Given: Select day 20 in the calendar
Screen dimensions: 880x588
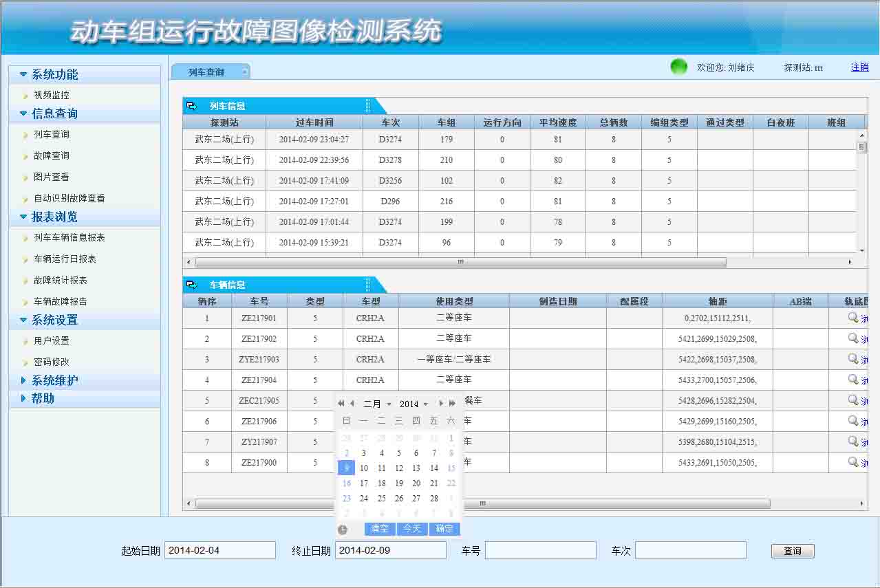Looking at the screenshot, I should (416, 483).
